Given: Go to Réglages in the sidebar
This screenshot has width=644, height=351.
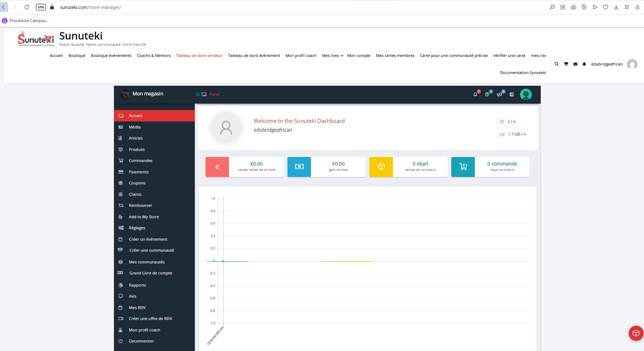Looking at the screenshot, I should coord(137,228).
